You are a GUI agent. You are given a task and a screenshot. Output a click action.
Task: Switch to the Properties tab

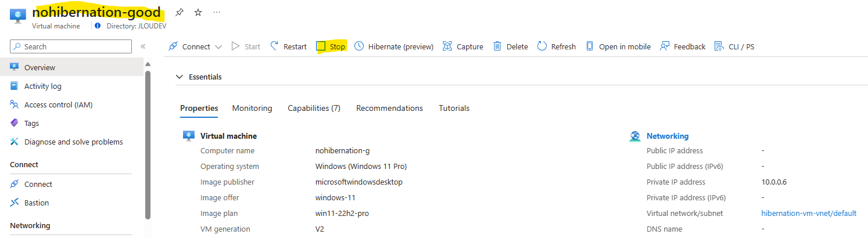point(199,108)
